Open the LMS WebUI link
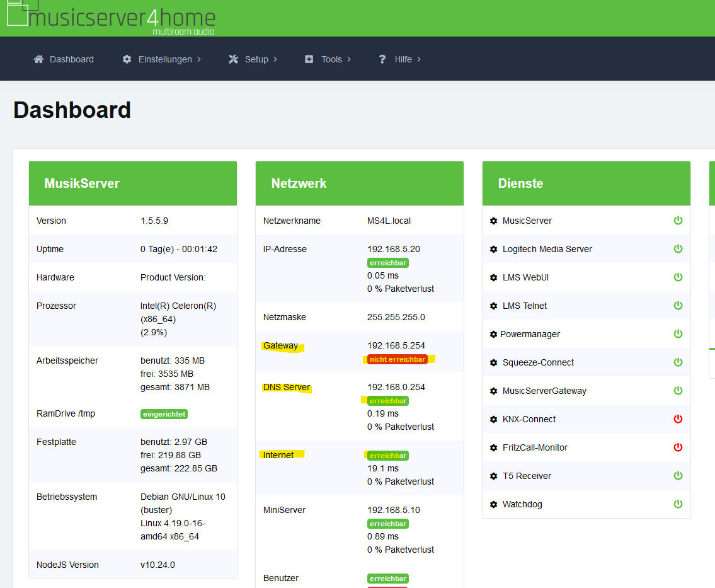This screenshot has width=715, height=588. click(525, 277)
